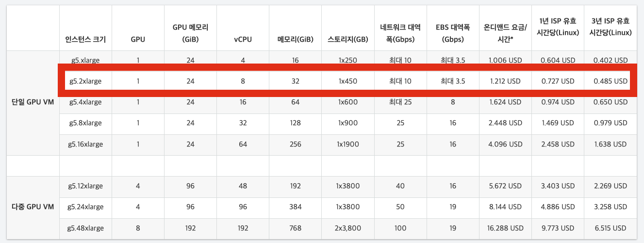Screen dimensions: 644x243
Task: Click the 0.979 USD 3-year price
Action: (610, 123)
